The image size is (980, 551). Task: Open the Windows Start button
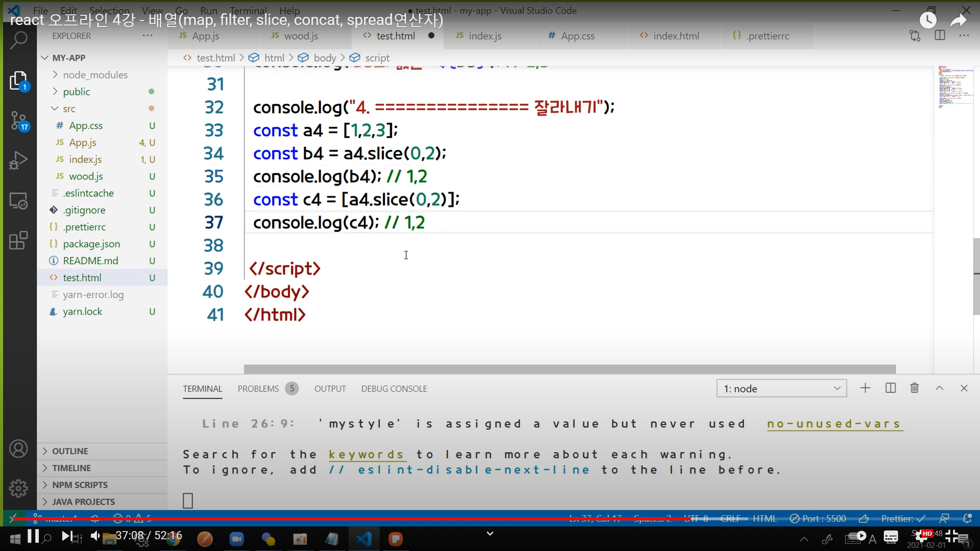15,539
